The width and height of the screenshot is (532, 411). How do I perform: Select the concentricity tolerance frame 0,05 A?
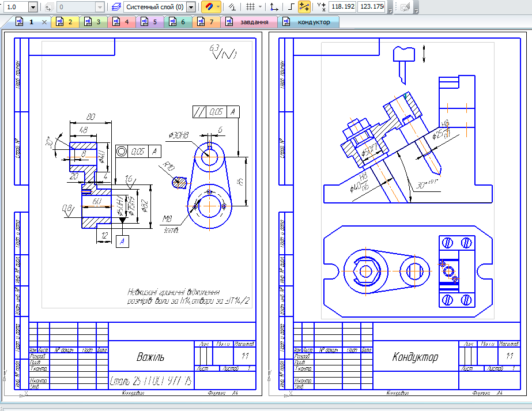138,151
